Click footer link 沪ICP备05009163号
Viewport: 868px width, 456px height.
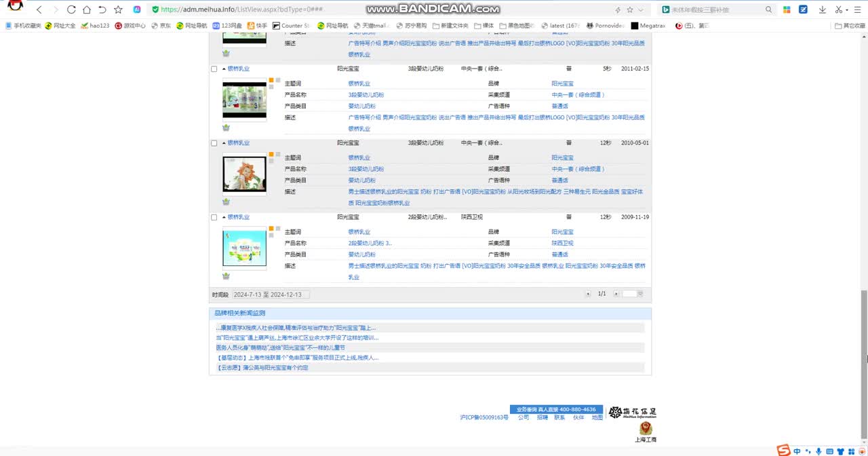pyautogui.click(x=484, y=417)
